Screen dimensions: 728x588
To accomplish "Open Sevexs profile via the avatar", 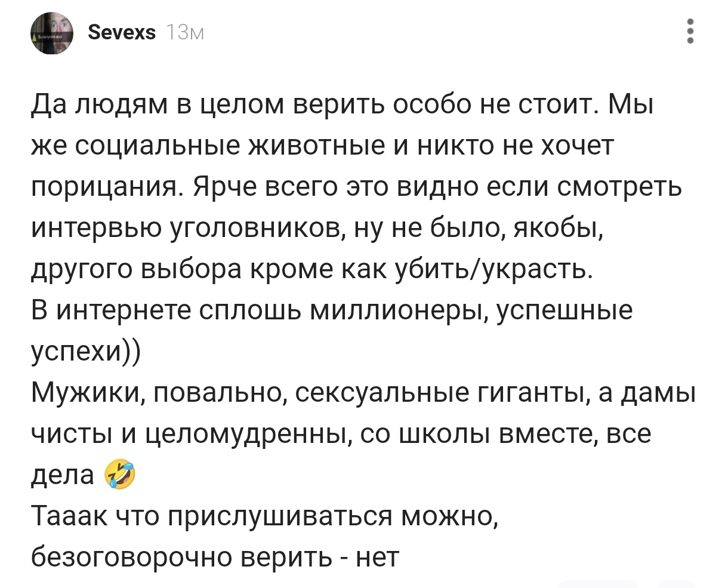I will [x=52, y=33].
